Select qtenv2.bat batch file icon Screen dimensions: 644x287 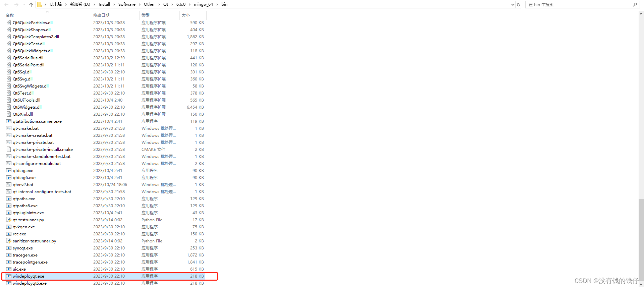coord(9,184)
